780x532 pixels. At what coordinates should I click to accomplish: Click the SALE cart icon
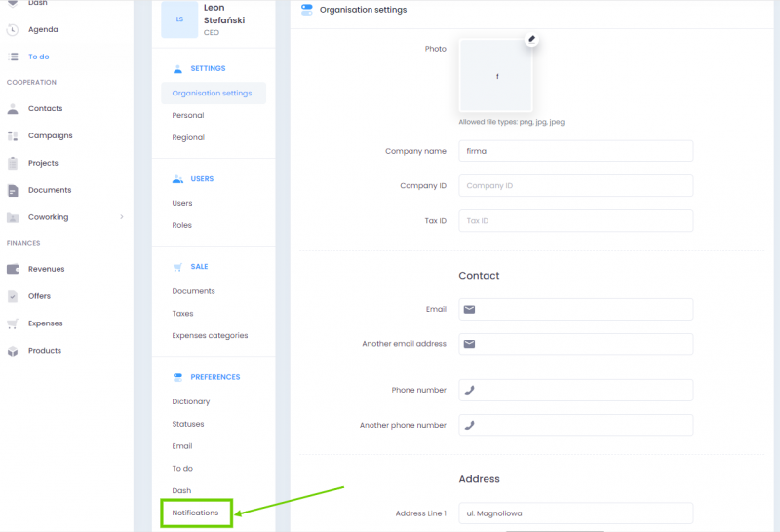tap(177, 267)
